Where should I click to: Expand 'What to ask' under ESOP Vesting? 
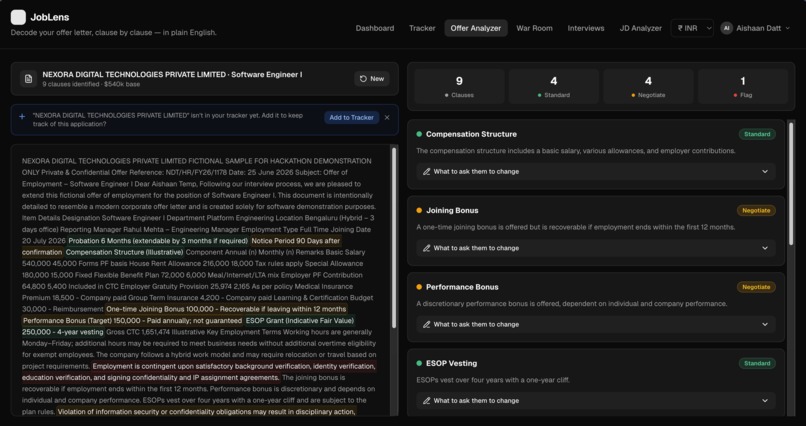click(596, 401)
